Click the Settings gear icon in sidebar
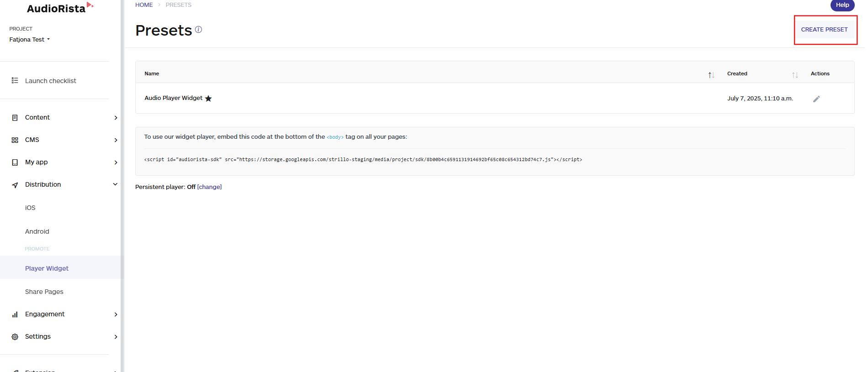Screen dimensions: 868x372 (x=15, y=337)
